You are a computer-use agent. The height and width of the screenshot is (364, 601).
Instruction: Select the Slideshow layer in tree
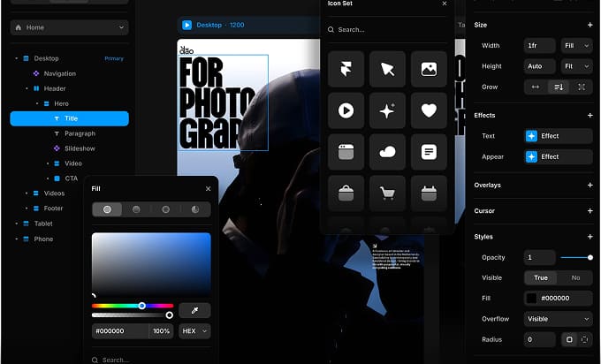click(80, 148)
